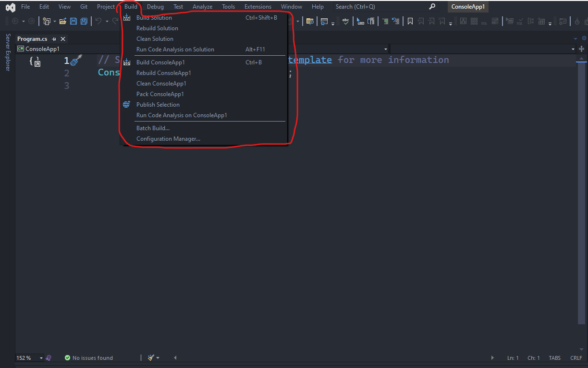Image resolution: width=588 pixels, height=368 pixels.
Task: Switch to the Program.cs tab
Action: click(32, 39)
